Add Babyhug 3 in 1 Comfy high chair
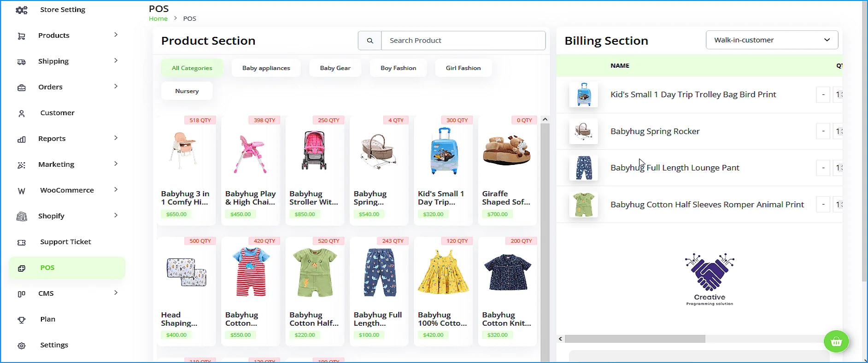The image size is (868, 363). click(186, 170)
